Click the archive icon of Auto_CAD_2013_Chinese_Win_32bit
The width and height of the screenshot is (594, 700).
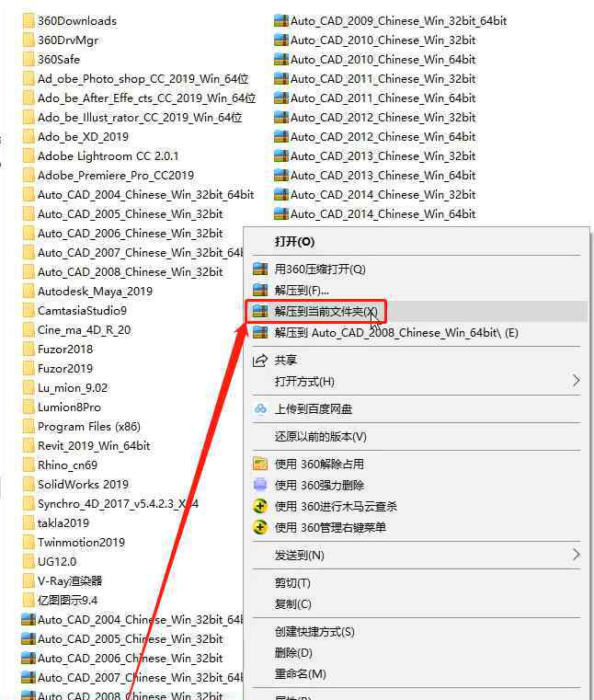281,155
